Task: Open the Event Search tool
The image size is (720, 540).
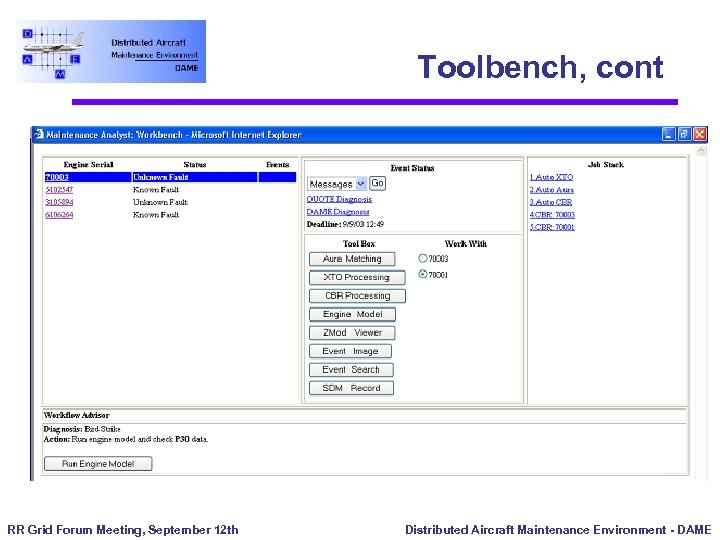Action: [351, 370]
